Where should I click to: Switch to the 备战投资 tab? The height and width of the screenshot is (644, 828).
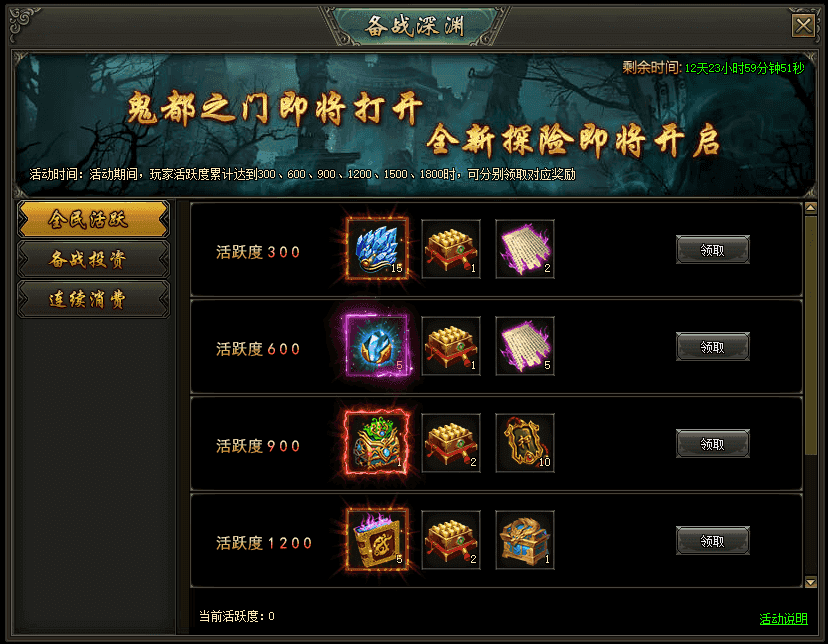coord(93,259)
